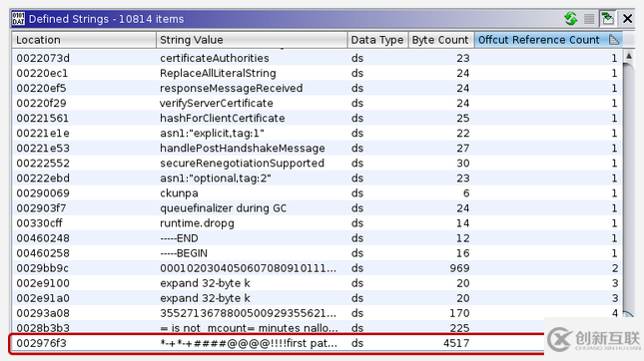Select the hashForClientCertificate string
This screenshot has width=644, height=361.
click(x=223, y=118)
